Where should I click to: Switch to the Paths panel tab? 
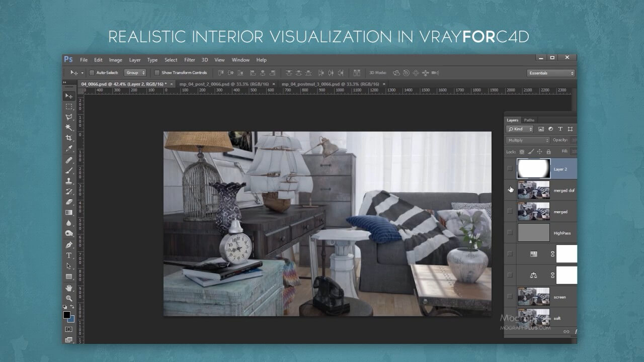[529, 120]
